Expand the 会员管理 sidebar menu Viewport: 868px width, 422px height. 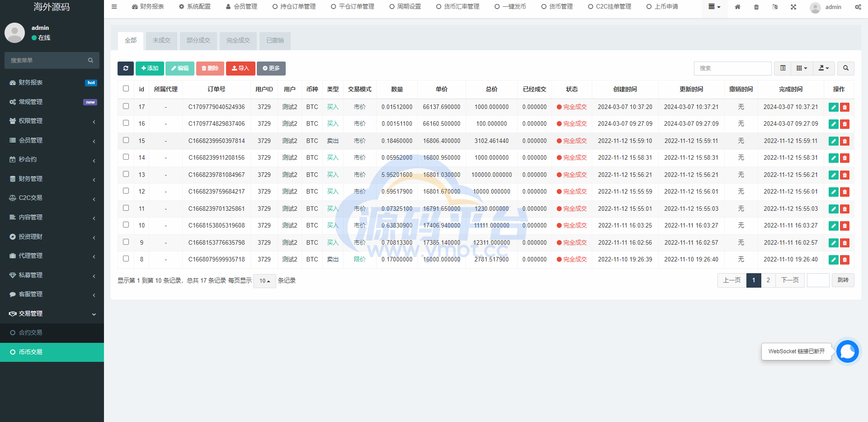52,141
